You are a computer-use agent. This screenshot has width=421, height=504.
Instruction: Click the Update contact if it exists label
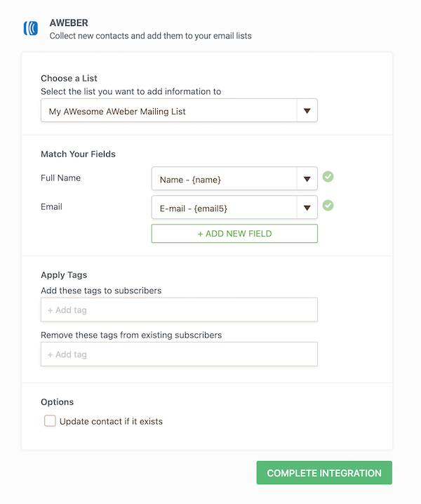coord(111,421)
